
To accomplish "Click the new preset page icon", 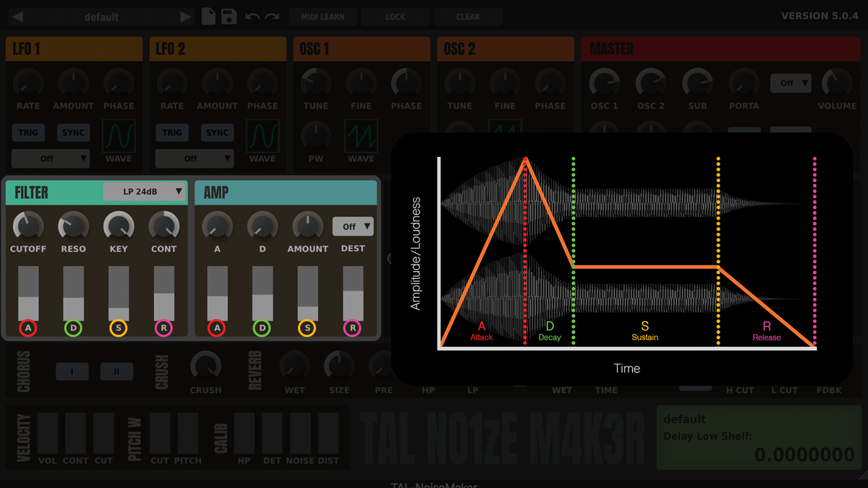I will click(x=208, y=16).
